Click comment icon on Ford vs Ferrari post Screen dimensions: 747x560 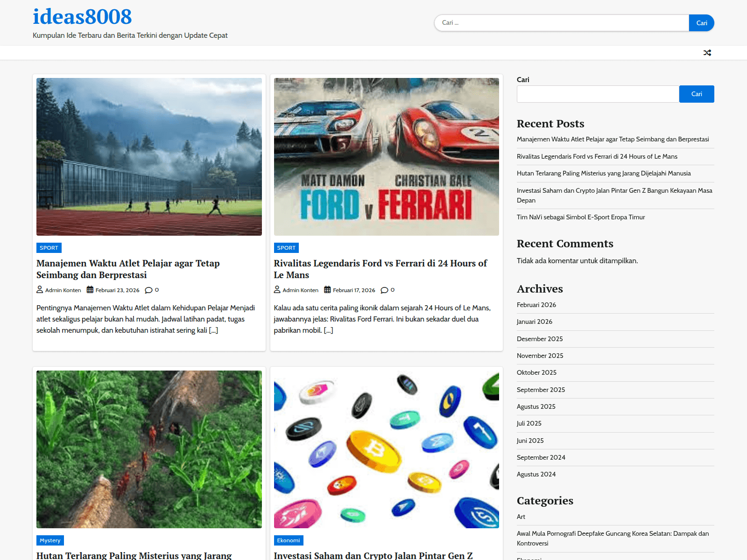[384, 290]
